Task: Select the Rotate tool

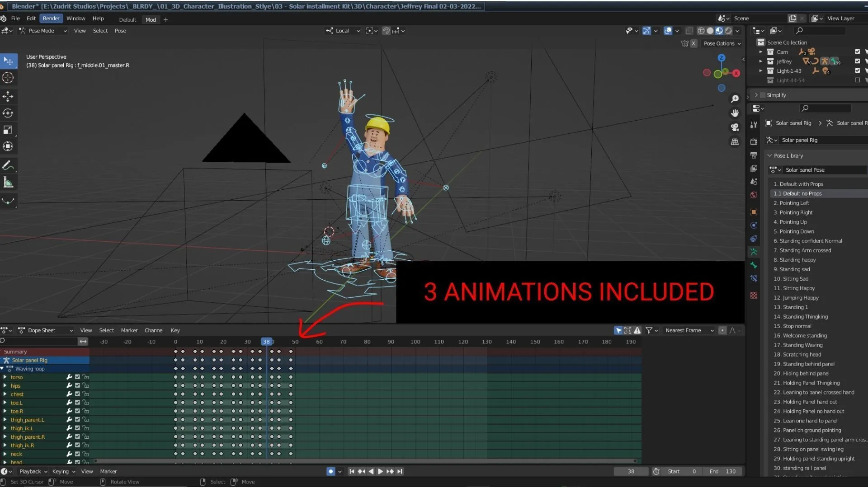Action: click(x=8, y=113)
